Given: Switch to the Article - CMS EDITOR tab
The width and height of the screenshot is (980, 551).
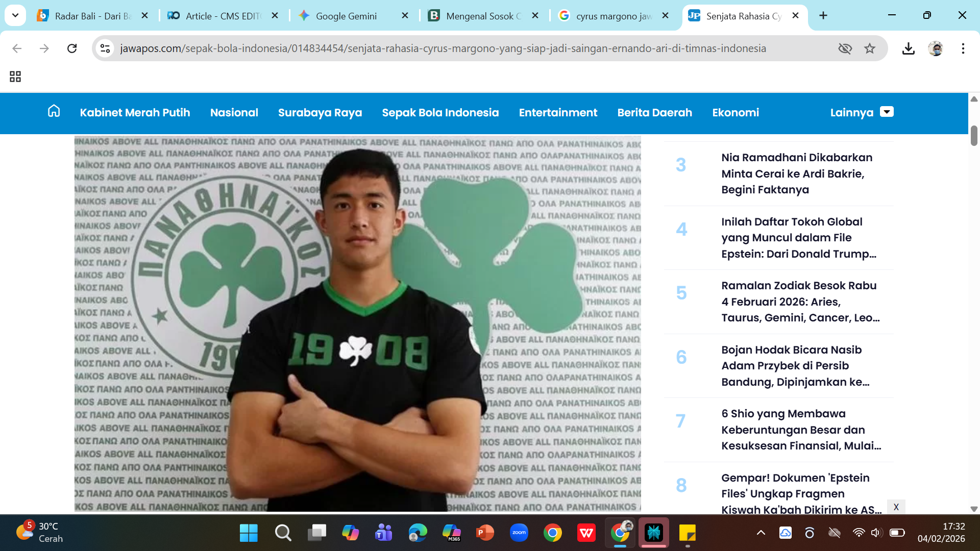Looking at the screenshot, I should pyautogui.click(x=223, y=16).
